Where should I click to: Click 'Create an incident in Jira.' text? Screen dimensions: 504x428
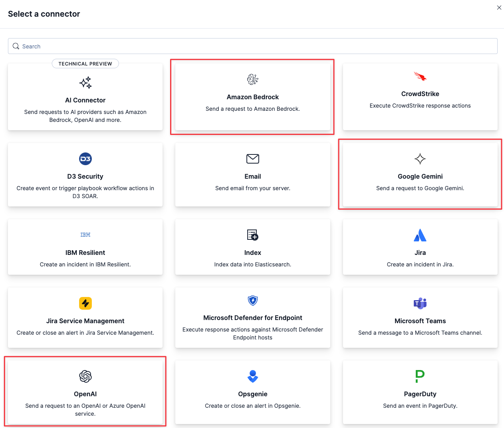[420, 264]
